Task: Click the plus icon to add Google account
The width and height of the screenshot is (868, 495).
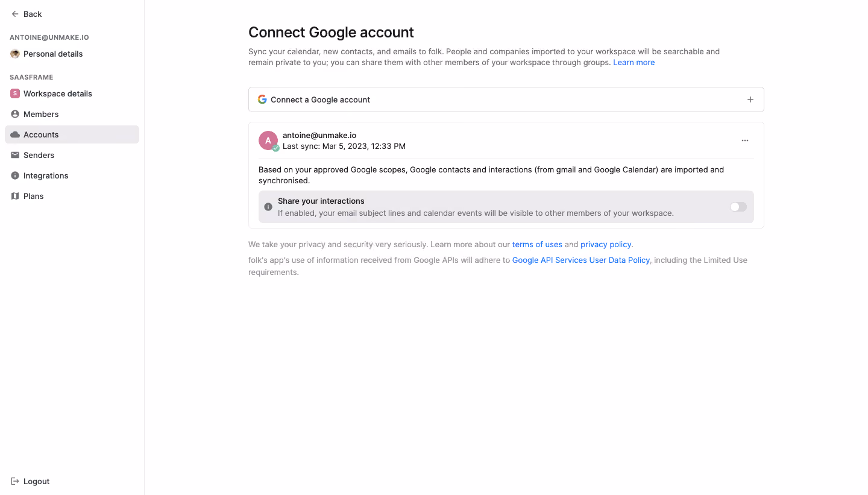Action: [x=750, y=99]
